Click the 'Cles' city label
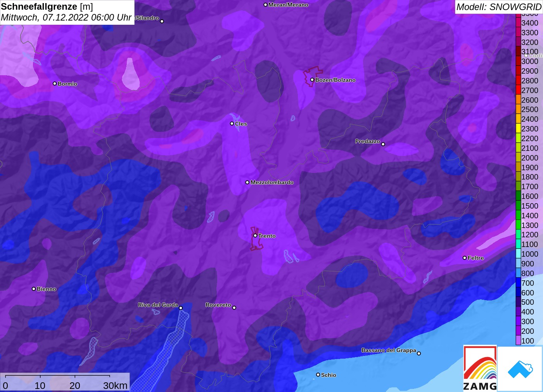 241,124
